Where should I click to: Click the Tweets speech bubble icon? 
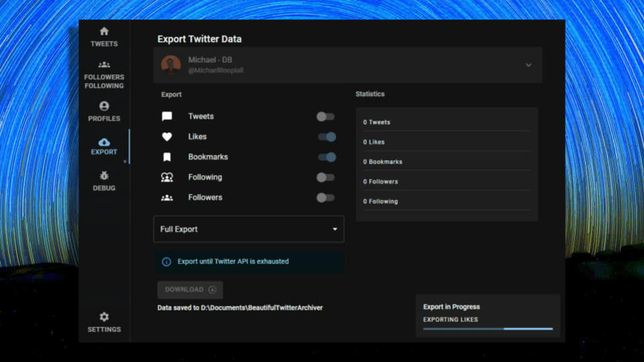pyautogui.click(x=167, y=117)
